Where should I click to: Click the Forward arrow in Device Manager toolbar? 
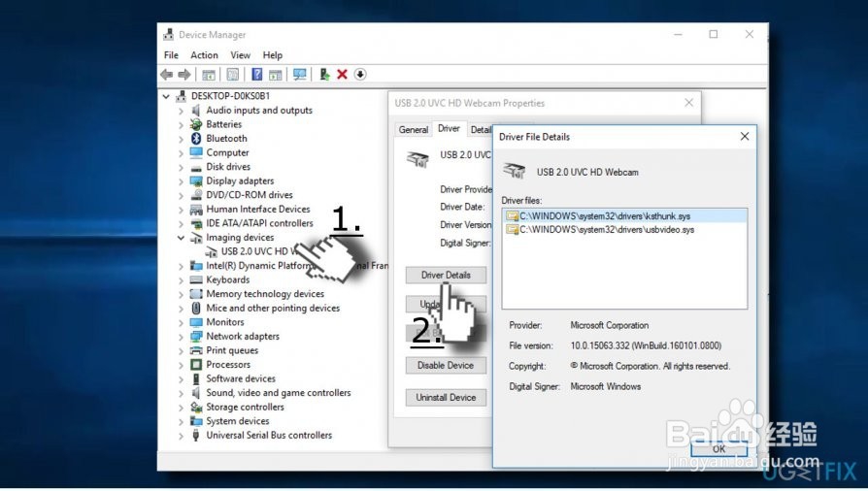point(184,74)
